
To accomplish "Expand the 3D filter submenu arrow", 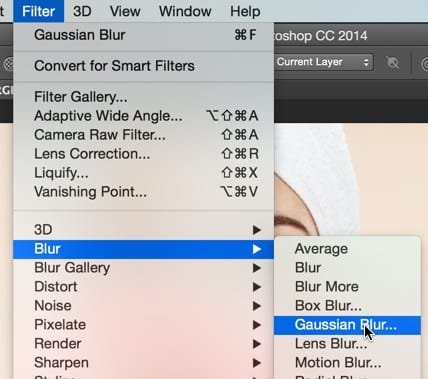I will pos(256,230).
